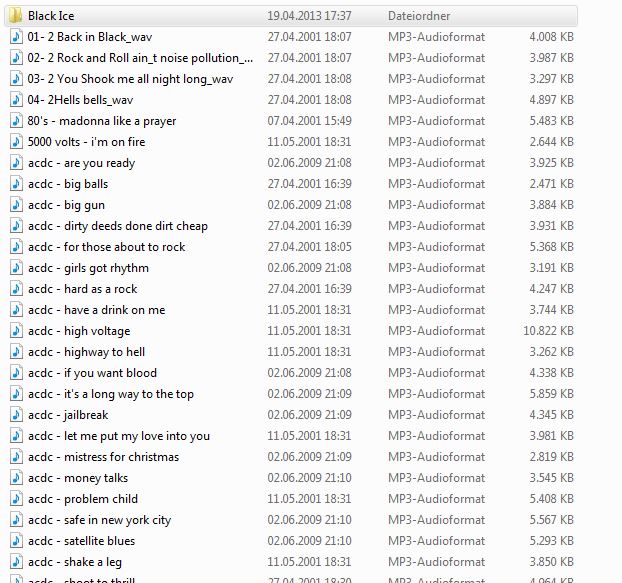Click the icon for acdc - satellite blues
The image size is (622, 583).
click(16, 541)
